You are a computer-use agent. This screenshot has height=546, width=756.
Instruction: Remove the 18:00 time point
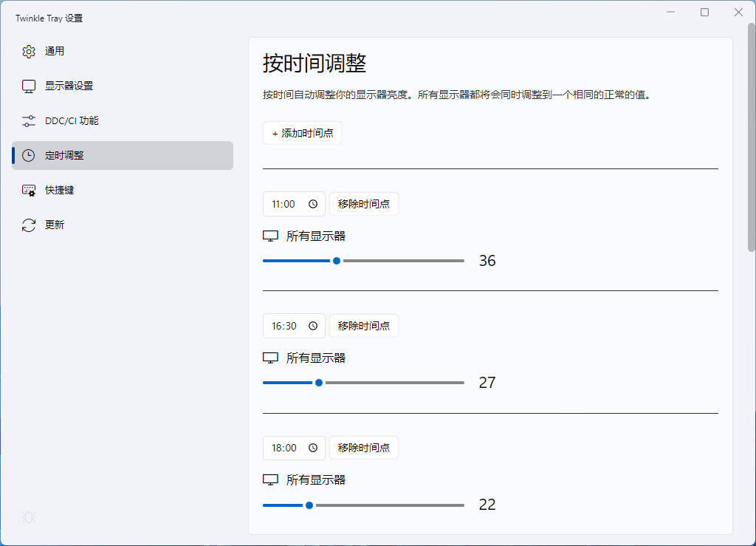click(x=364, y=448)
